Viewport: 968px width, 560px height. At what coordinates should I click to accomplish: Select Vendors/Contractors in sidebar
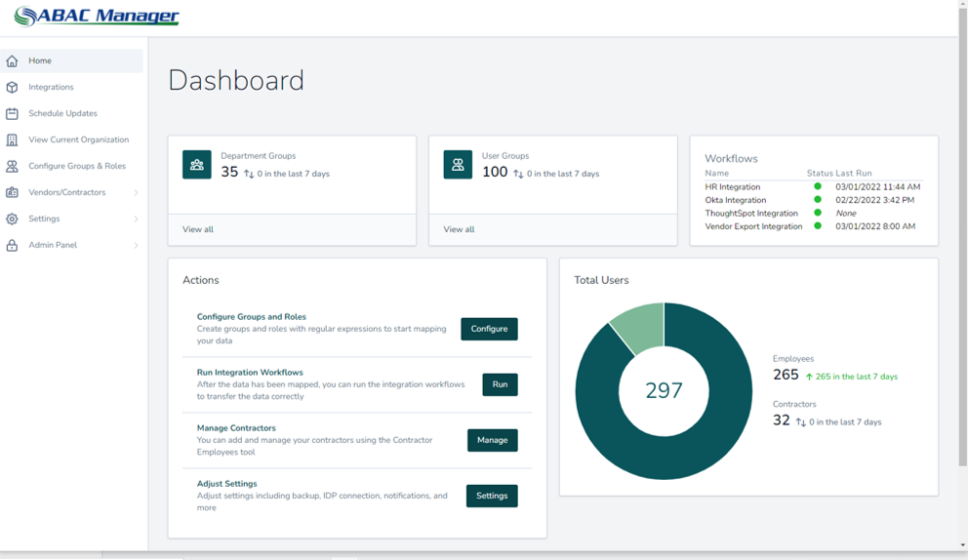click(x=66, y=192)
